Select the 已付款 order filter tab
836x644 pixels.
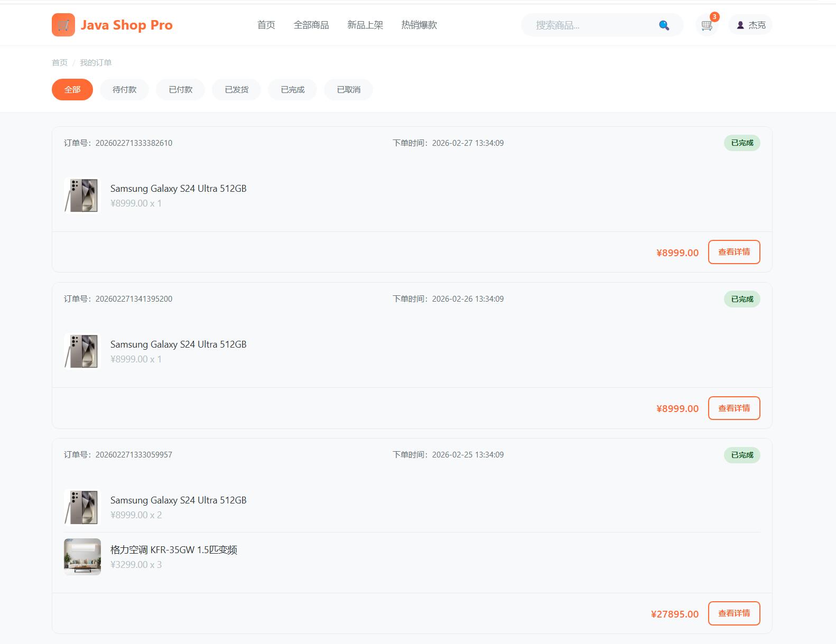pos(181,89)
